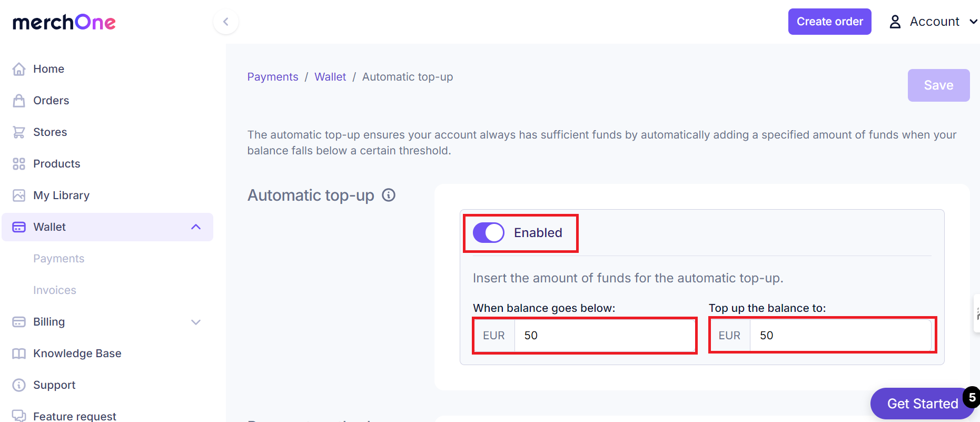This screenshot has width=980, height=422.
Task: Click the Create order button
Action: pyautogui.click(x=829, y=21)
